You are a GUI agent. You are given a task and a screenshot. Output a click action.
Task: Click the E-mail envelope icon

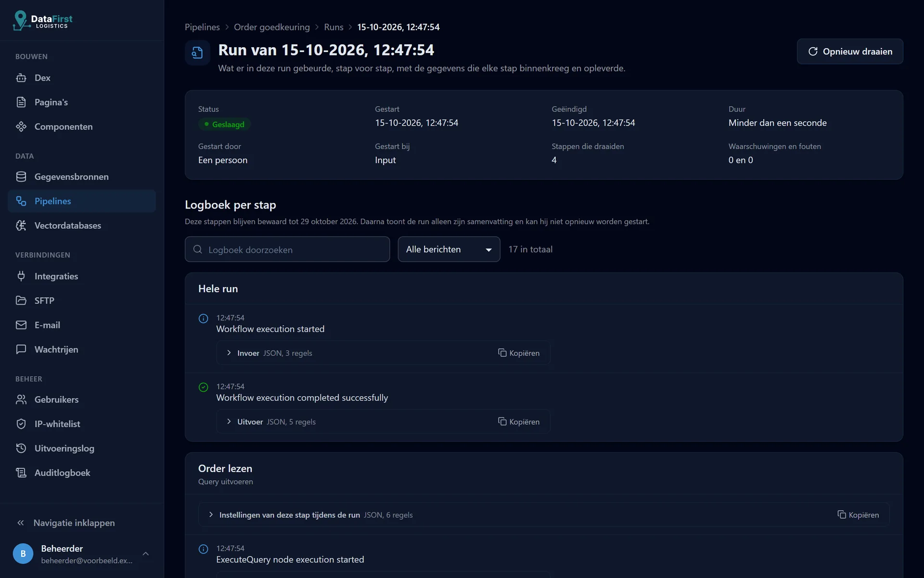click(x=21, y=325)
